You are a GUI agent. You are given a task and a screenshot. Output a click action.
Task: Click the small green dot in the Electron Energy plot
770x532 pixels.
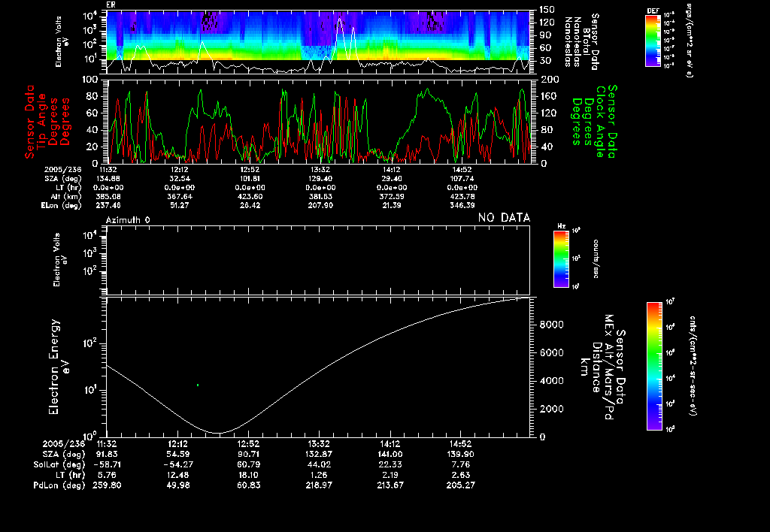[x=198, y=385]
